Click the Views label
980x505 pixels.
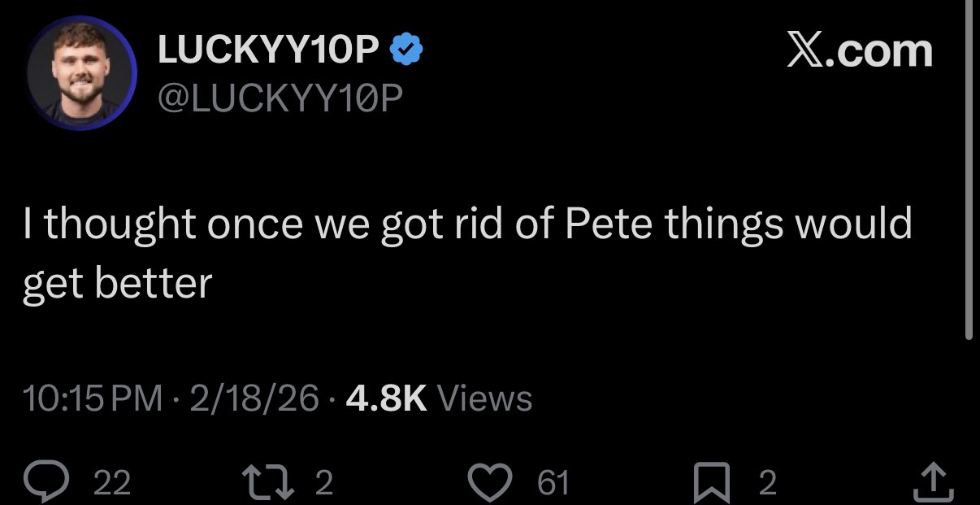pyautogui.click(x=484, y=398)
